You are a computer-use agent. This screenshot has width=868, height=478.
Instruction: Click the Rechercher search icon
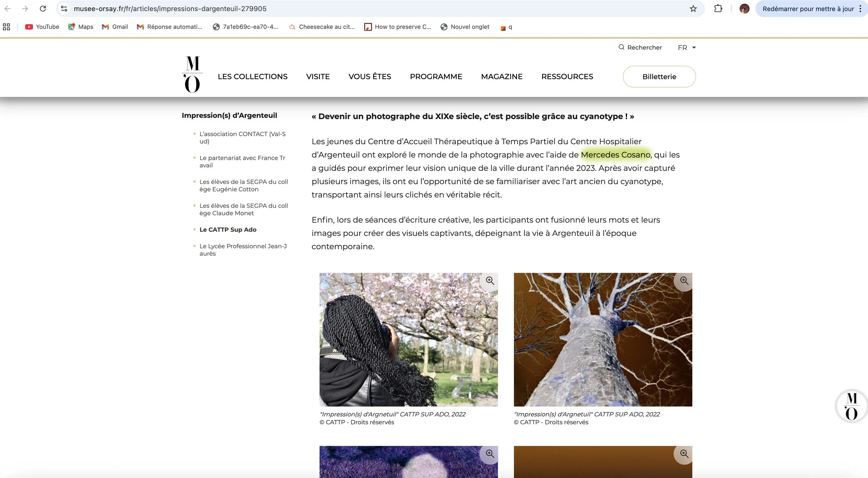click(x=621, y=47)
